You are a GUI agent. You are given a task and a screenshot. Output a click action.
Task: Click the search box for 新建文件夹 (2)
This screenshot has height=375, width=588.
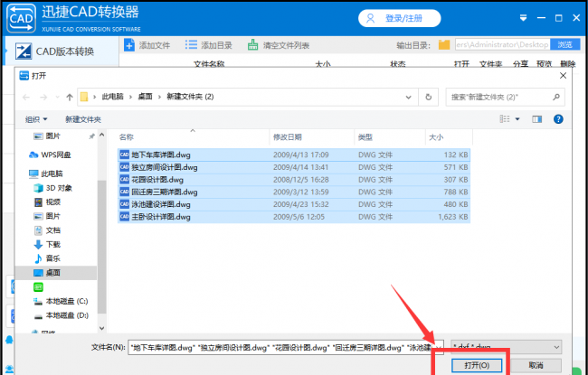(x=505, y=97)
